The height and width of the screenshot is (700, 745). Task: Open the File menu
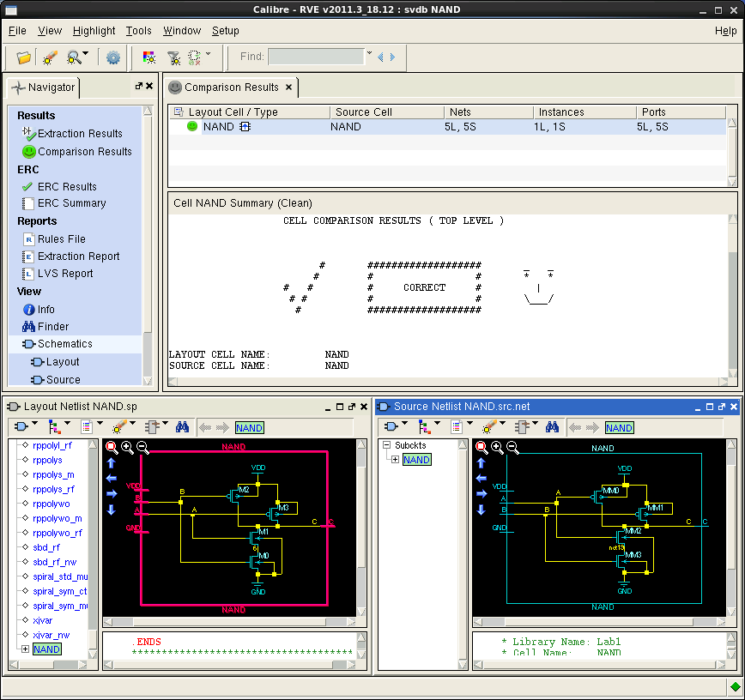[17, 31]
